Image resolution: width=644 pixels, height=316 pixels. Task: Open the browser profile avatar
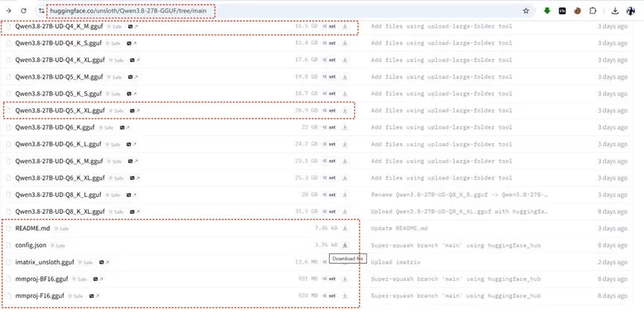631,11
